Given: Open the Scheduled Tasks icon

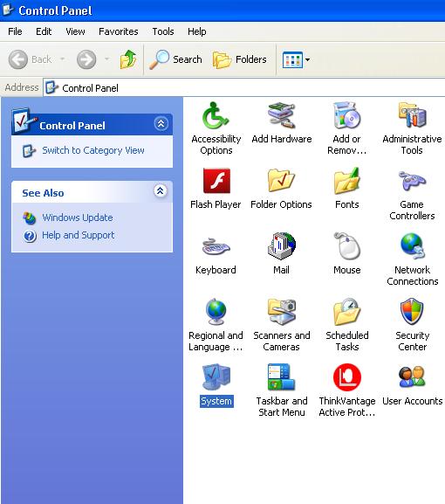Looking at the screenshot, I should coord(346,312).
